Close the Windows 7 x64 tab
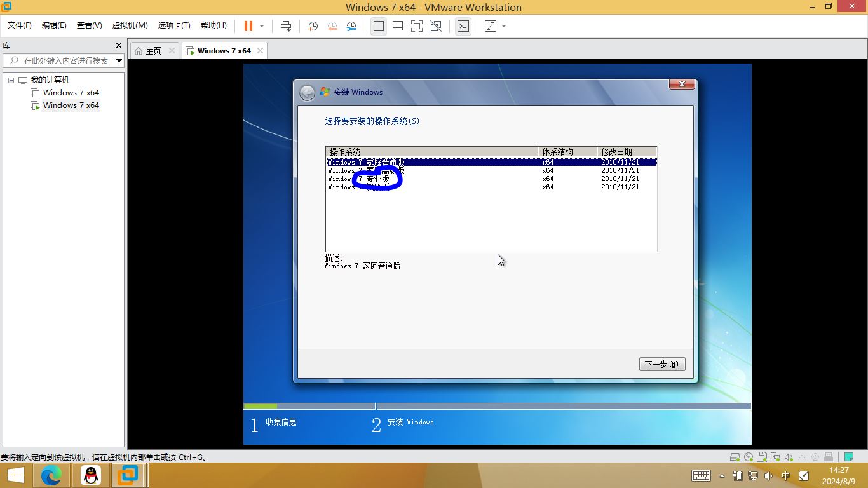The image size is (868, 488). [x=259, y=51]
